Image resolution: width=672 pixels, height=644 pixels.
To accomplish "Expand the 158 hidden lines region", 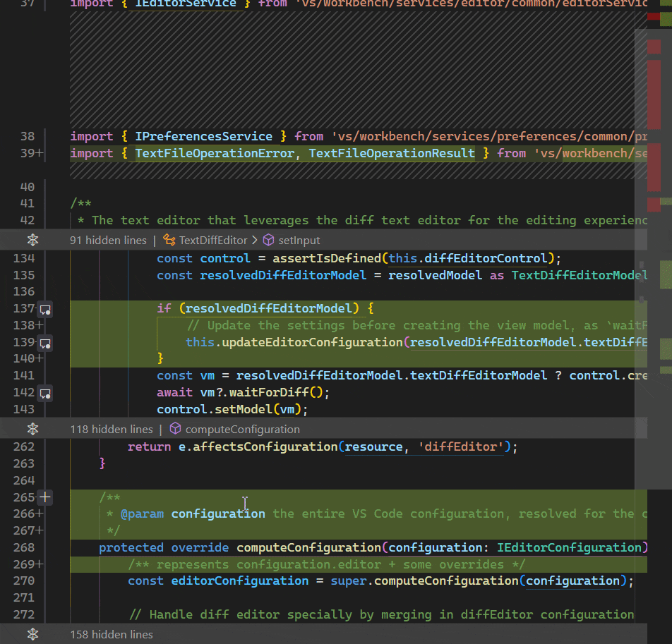I will [x=111, y=634].
